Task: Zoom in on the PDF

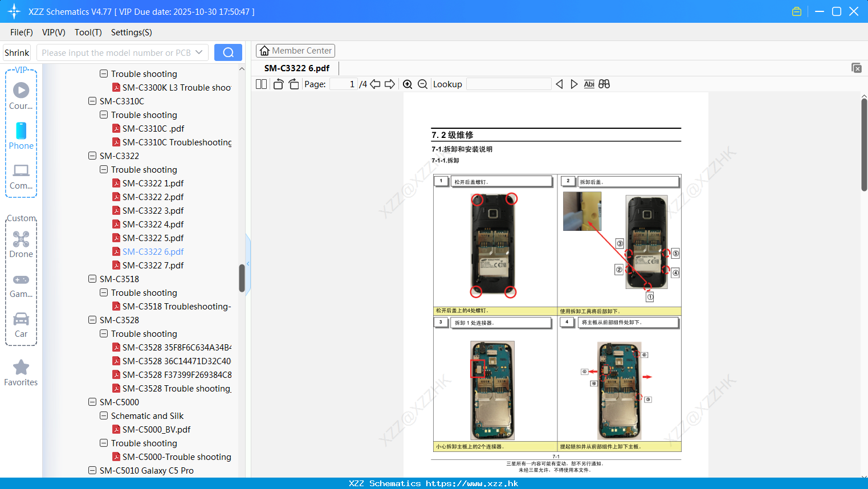Action: point(407,84)
